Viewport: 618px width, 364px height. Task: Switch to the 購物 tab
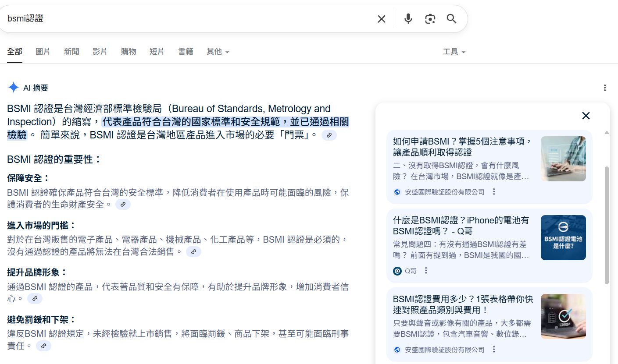[x=129, y=52]
